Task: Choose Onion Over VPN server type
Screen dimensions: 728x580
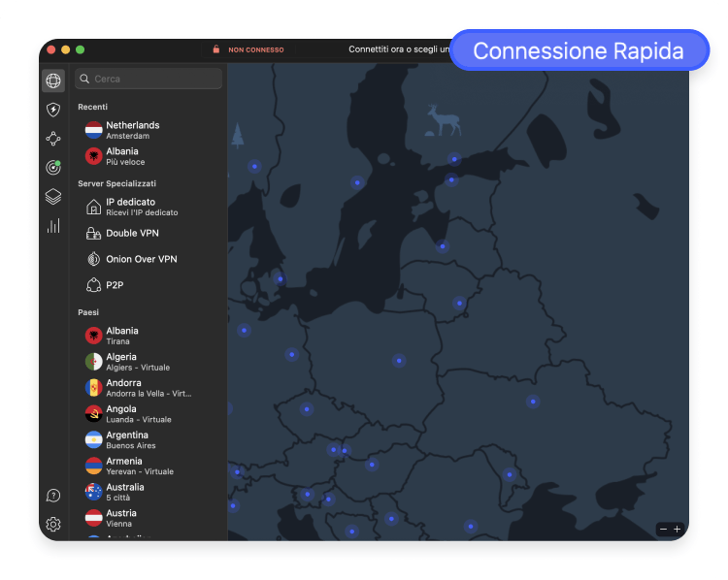Action: tap(149, 259)
